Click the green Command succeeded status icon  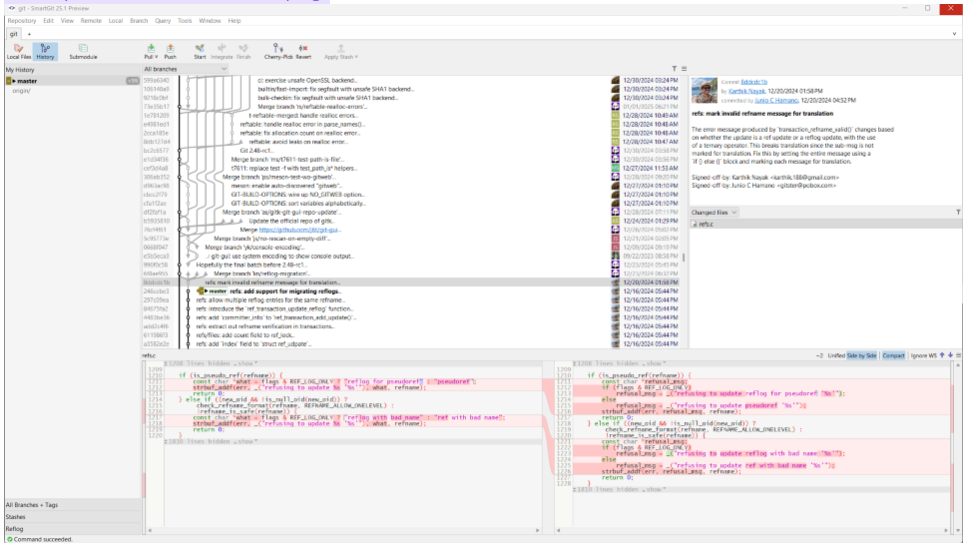(9, 539)
